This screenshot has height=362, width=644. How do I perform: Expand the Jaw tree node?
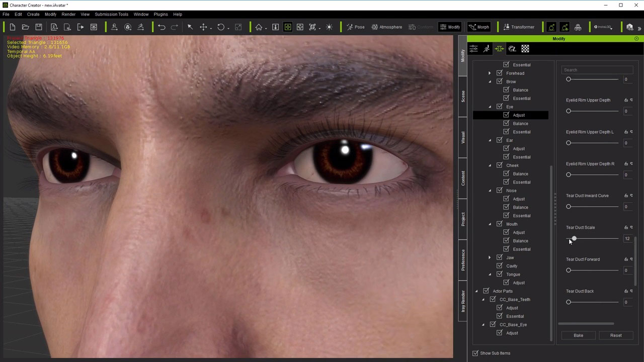[x=490, y=257]
